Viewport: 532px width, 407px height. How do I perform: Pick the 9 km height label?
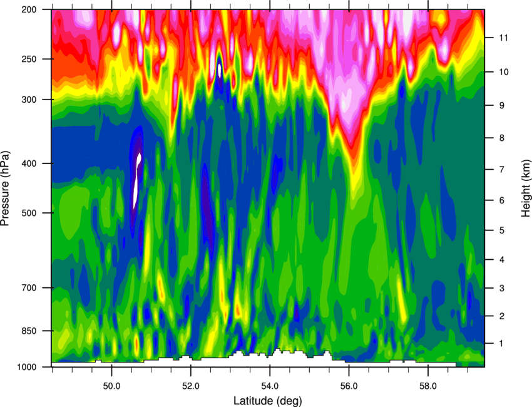coord(502,105)
